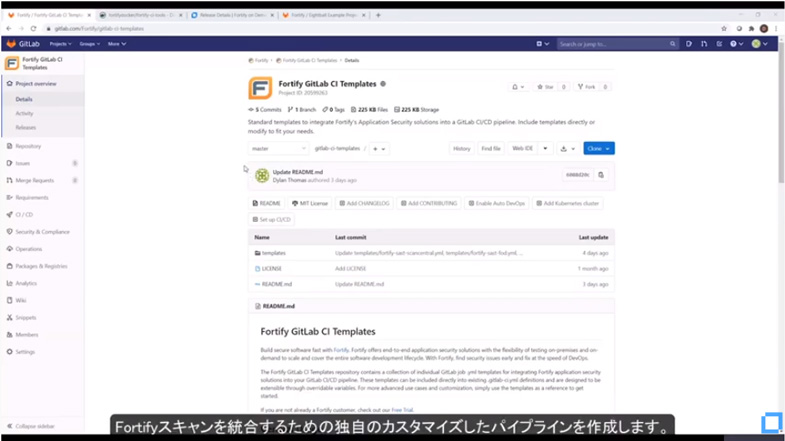The width and height of the screenshot is (785, 441).
Task: Open the issues icon in header
Action: [689, 44]
